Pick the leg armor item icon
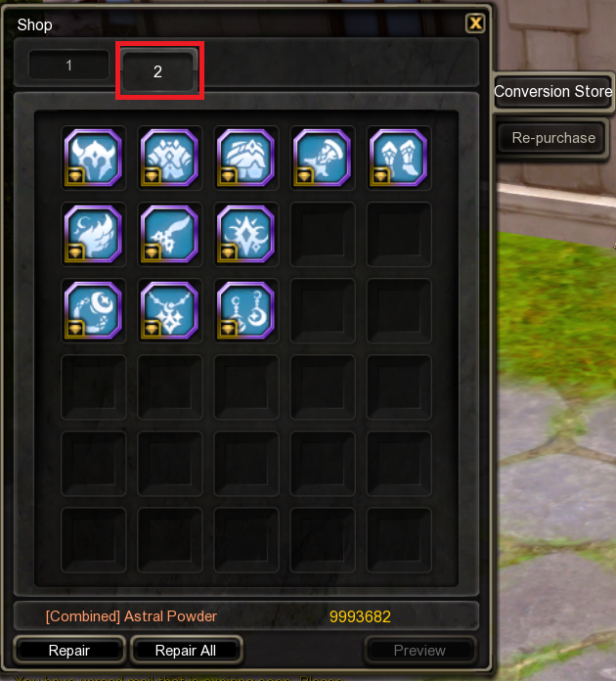Screen dimensions: 616x681 pyautogui.click(x=246, y=158)
